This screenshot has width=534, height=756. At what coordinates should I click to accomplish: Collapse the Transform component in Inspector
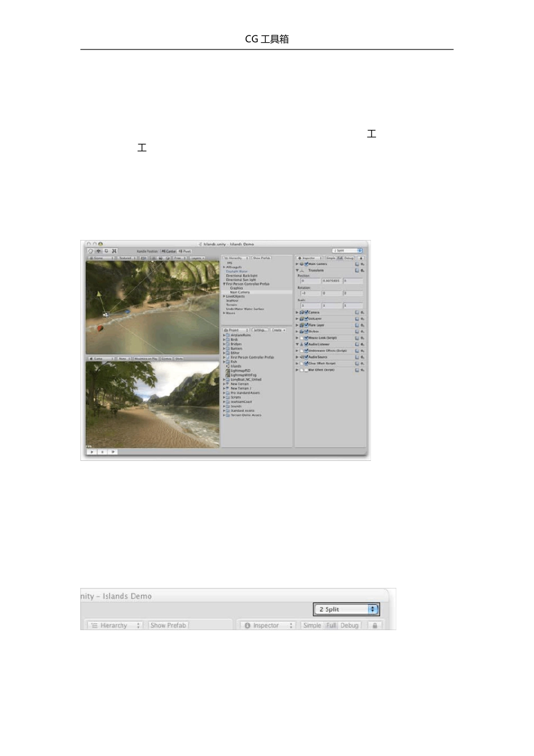[297, 270]
